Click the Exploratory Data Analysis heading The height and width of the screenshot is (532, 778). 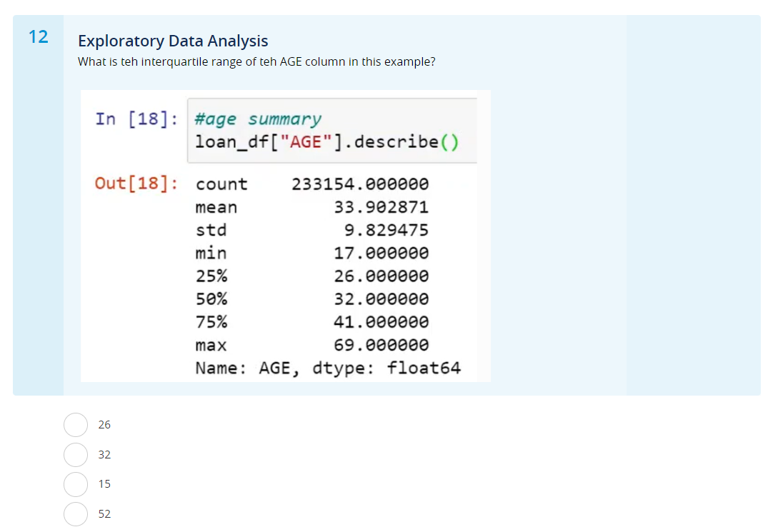172,41
